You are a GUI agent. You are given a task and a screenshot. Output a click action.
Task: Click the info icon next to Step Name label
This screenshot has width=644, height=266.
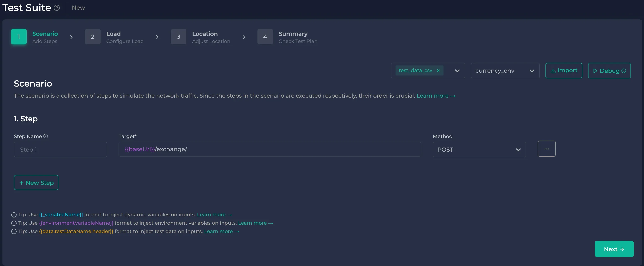pos(46,136)
